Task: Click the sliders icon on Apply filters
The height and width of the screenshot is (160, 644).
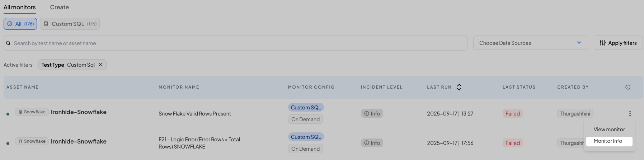Action: (x=603, y=43)
